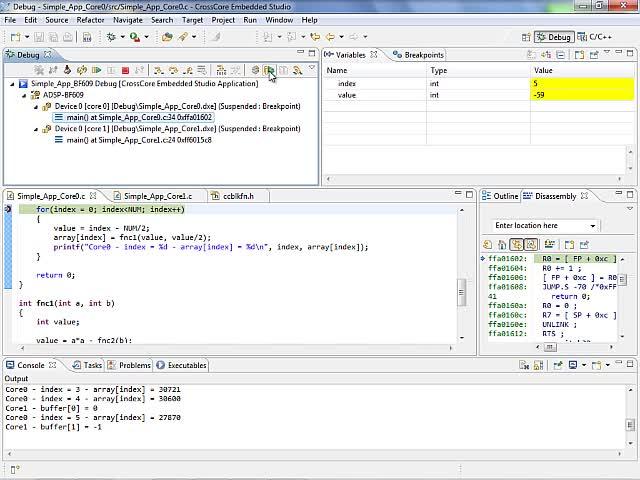Viewport: 640px width, 480px height.
Task: Click the Open Element folder icon in toolbar
Action: 167,37
